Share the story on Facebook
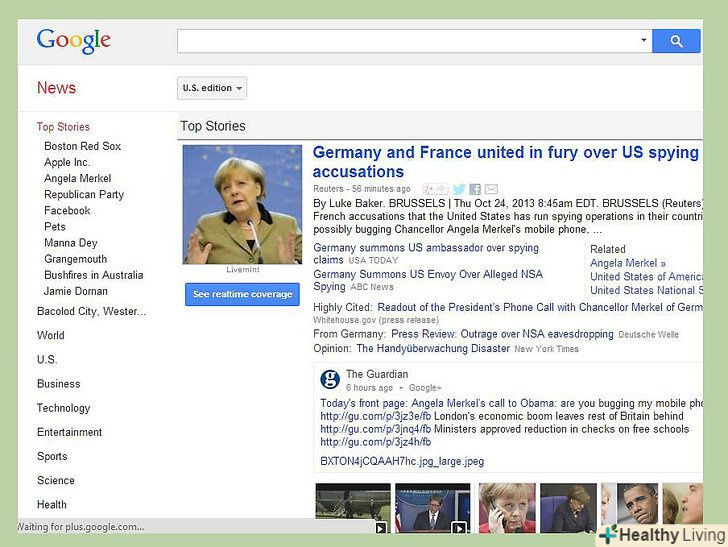The height and width of the screenshot is (547, 728). pos(475,189)
